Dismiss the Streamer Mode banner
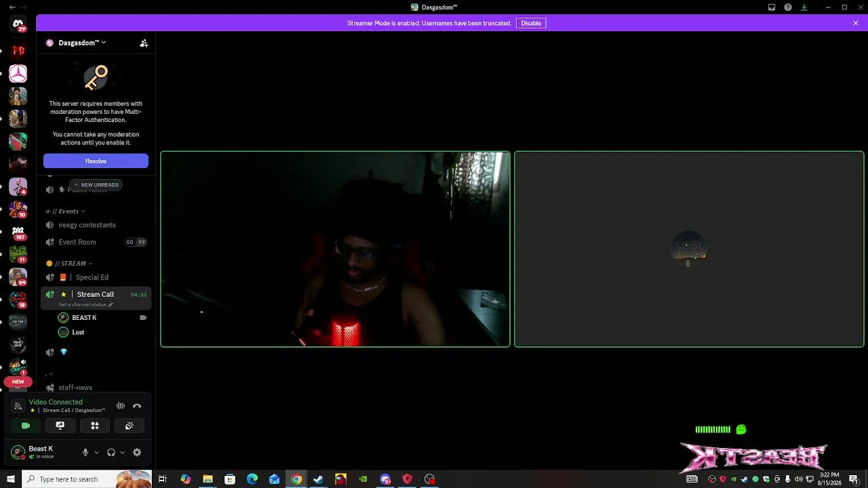This screenshot has width=868, height=488. click(x=856, y=23)
